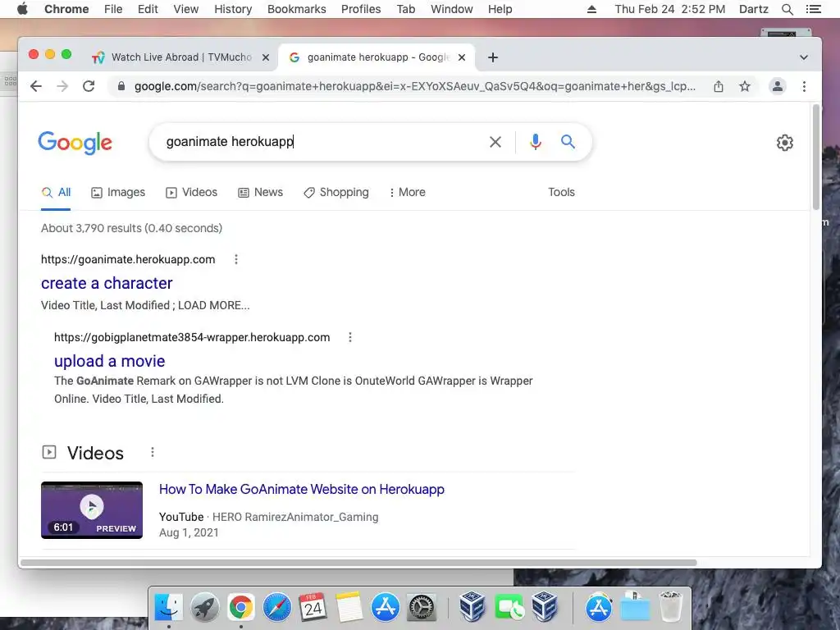Close the goanimate herokuapp tab
Screen dimensions: 840x630
(462, 57)
